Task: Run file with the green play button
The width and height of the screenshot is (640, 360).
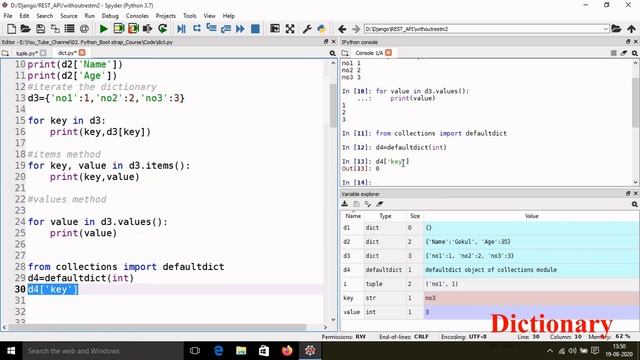Action: pos(104,29)
